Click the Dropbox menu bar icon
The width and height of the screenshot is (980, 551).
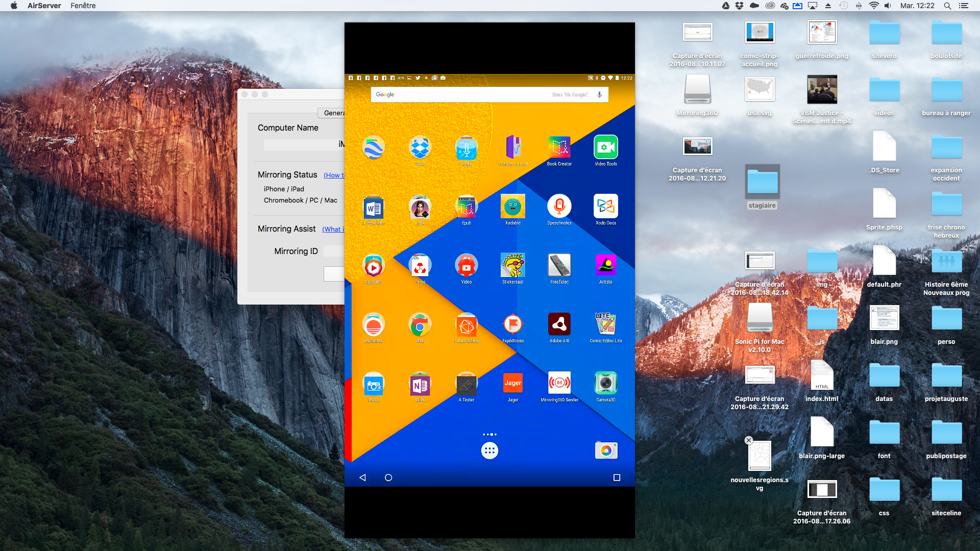[739, 6]
